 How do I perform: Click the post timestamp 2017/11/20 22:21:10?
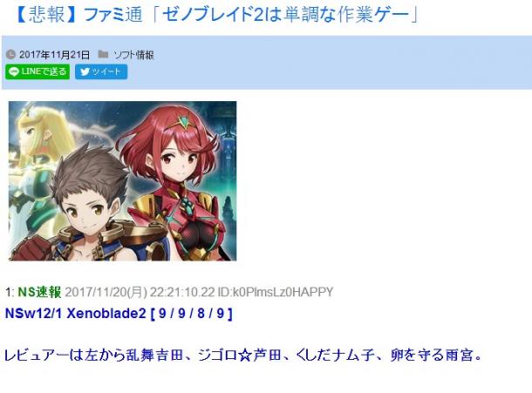pyautogui.click(x=140, y=292)
